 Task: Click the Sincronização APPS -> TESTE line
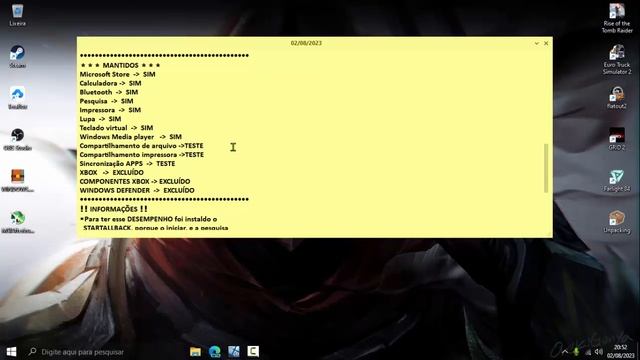coord(127,164)
